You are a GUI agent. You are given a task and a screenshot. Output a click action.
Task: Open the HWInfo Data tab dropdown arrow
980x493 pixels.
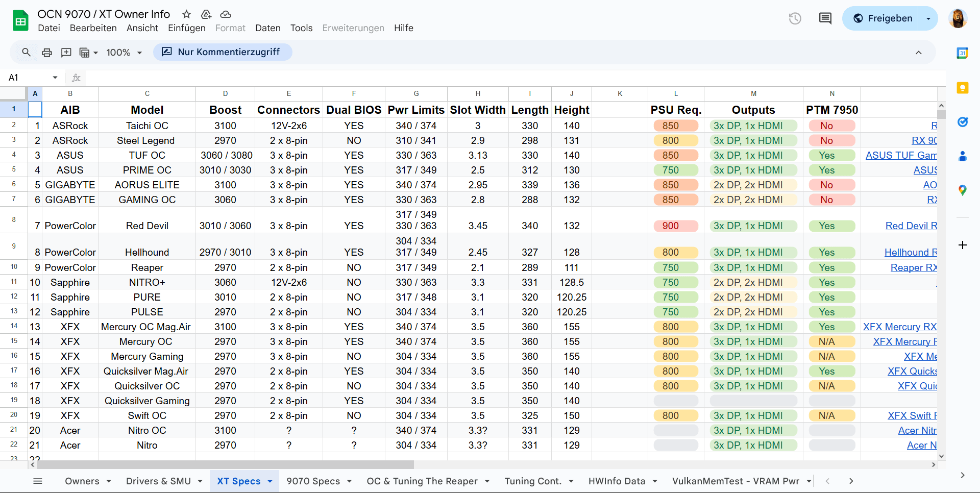[655, 481]
